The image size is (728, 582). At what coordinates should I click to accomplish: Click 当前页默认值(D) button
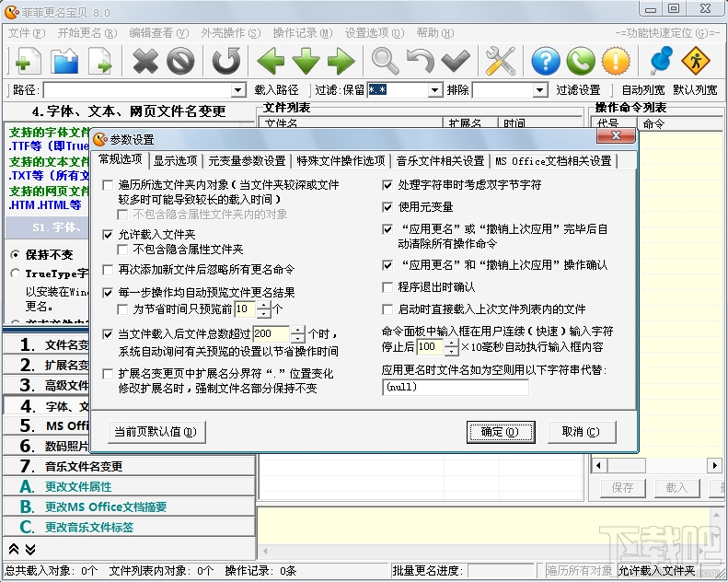pyautogui.click(x=156, y=432)
